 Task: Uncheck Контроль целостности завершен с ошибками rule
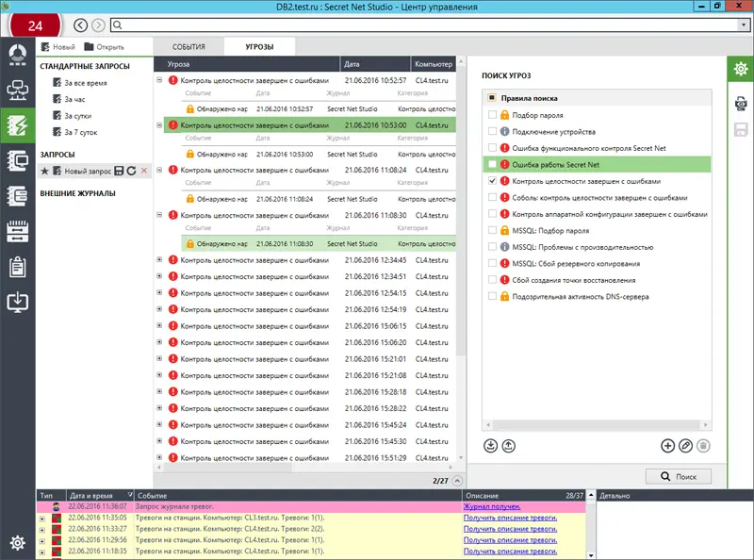coord(492,181)
